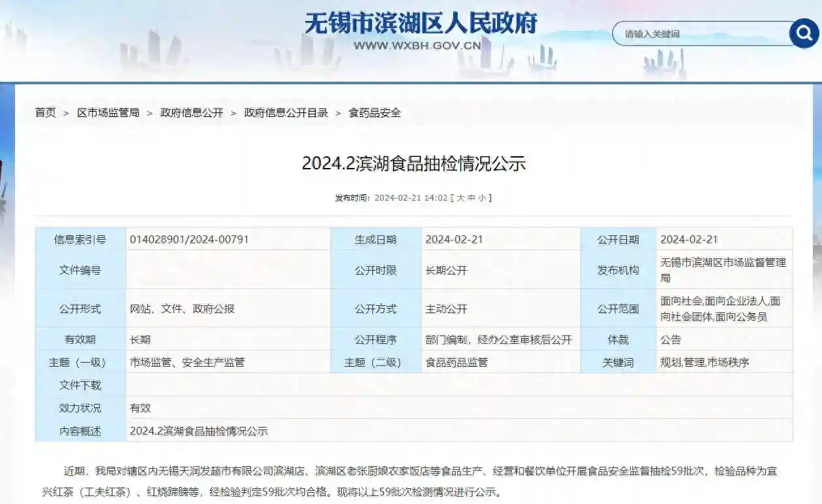822x504 pixels.
Task: Click the 体裁 value 公告
Action: point(671,339)
